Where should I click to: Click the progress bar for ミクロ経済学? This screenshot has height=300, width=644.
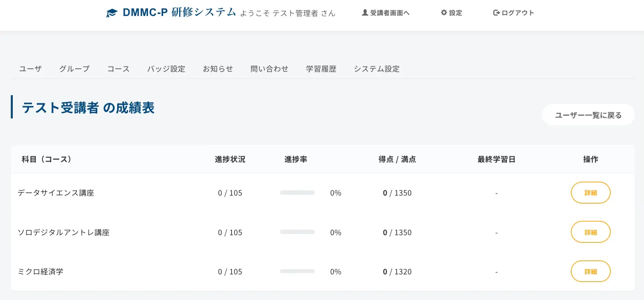(297, 272)
